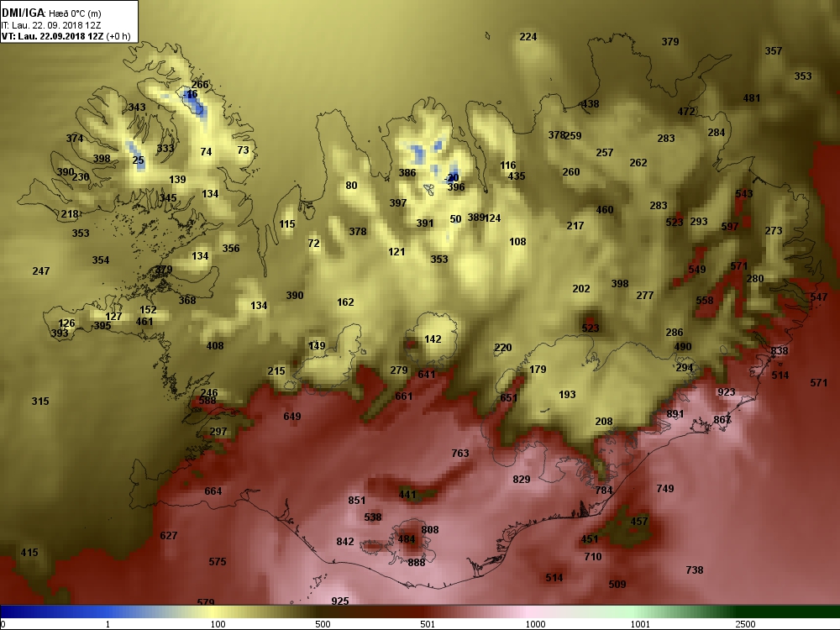Click the map value '224'
The height and width of the screenshot is (630, 840).
pyautogui.click(x=528, y=36)
